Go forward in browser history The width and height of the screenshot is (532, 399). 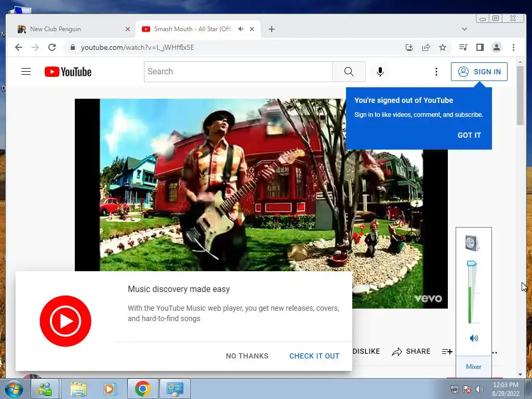[x=35, y=47]
